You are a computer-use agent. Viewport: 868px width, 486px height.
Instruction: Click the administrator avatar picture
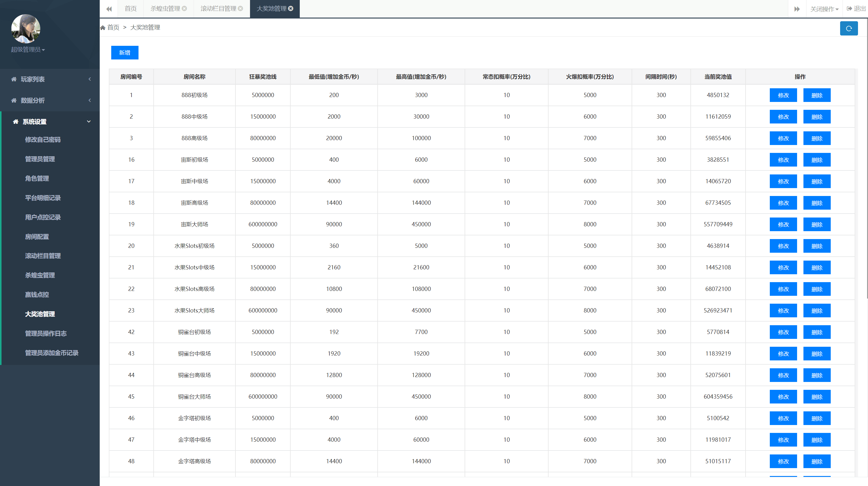[25, 29]
